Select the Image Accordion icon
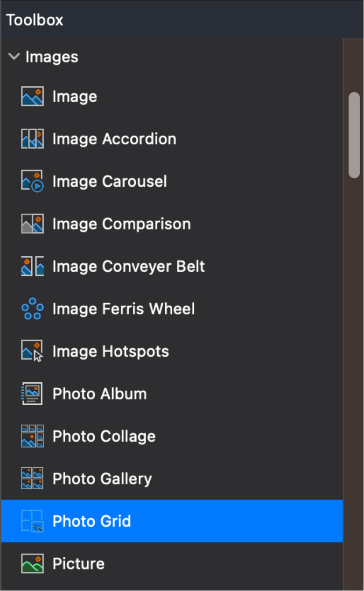This screenshot has width=364, height=591. pyautogui.click(x=33, y=139)
